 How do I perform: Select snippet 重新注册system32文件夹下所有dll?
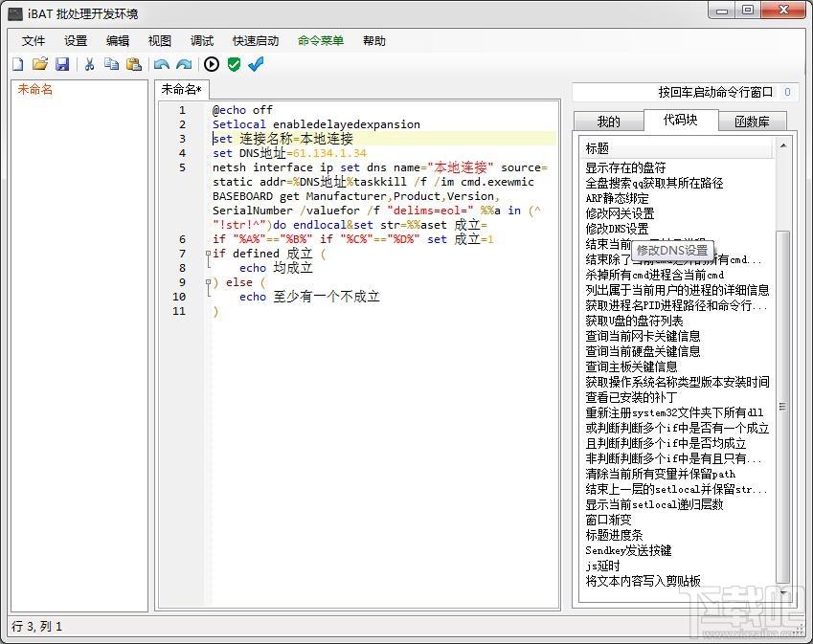point(674,413)
